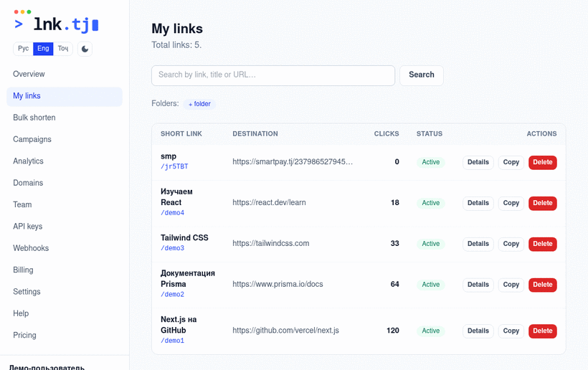Open the /demo2 short link
This screenshot has width=588, height=370.
pos(173,295)
